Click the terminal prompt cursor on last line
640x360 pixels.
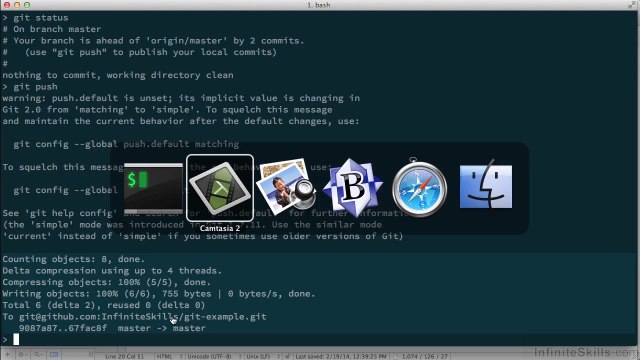pos(16,339)
